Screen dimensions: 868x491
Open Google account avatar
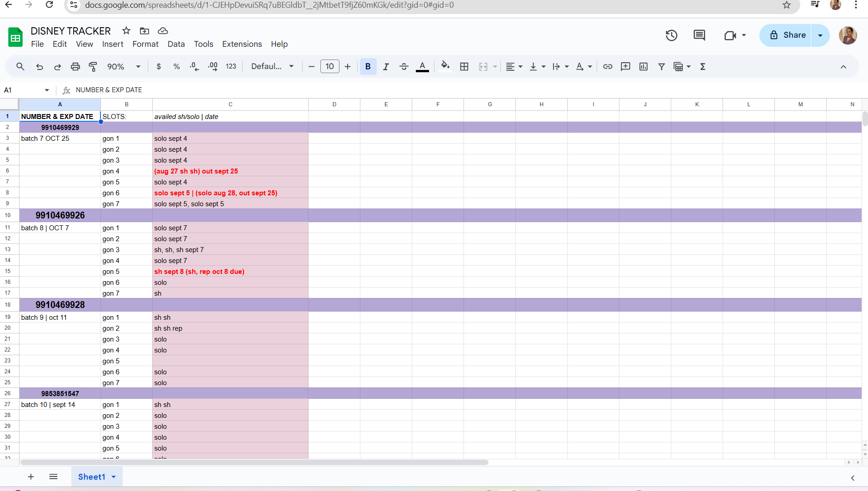point(848,35)
